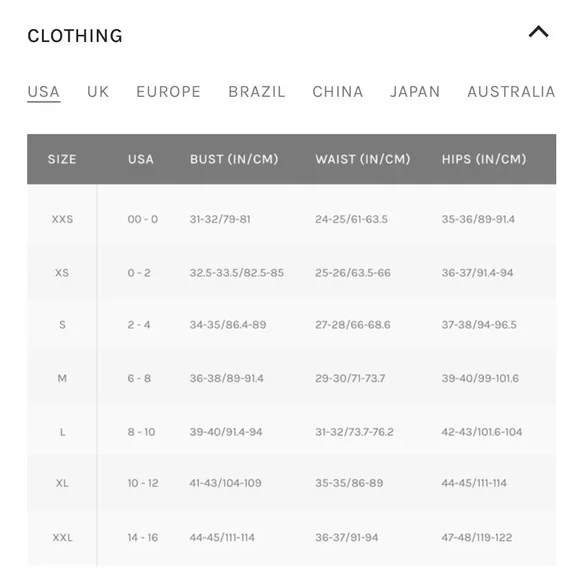Select the XXS size row label
This screenshot has width=580, height=580.
point(62,219)
